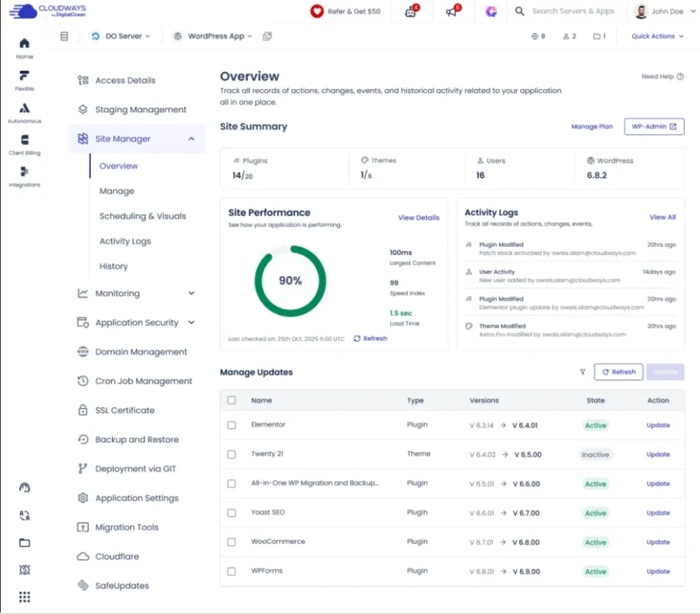
Task: Open the filter icon in Manage Updates
Action: click(x=582, y=372)
